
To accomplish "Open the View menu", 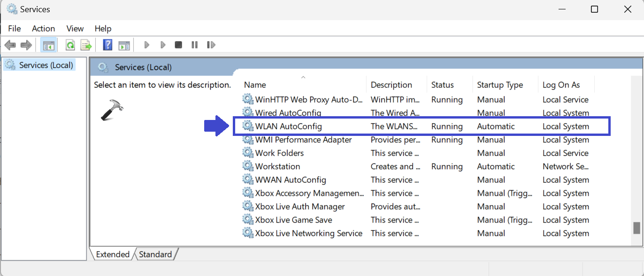I will pyautogui.click(x=75, y=29).
